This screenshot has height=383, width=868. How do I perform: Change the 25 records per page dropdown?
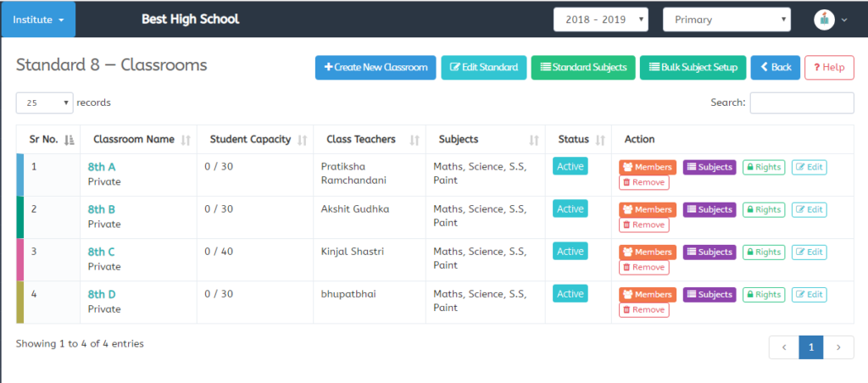[x=44, y=103]
